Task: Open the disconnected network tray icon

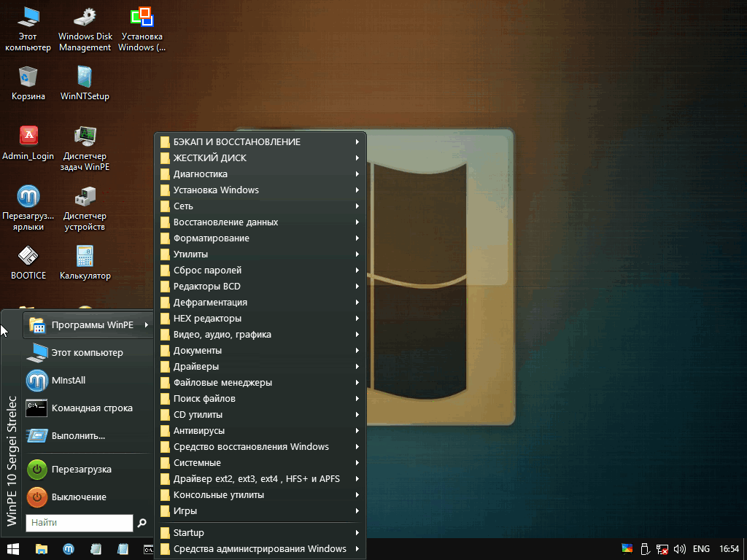Action: [x=662, y=549]
